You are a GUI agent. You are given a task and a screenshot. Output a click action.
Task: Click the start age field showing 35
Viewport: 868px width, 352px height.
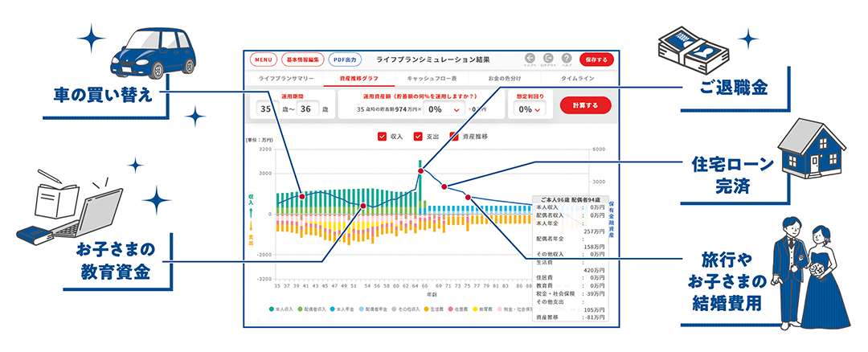point(265,108)
